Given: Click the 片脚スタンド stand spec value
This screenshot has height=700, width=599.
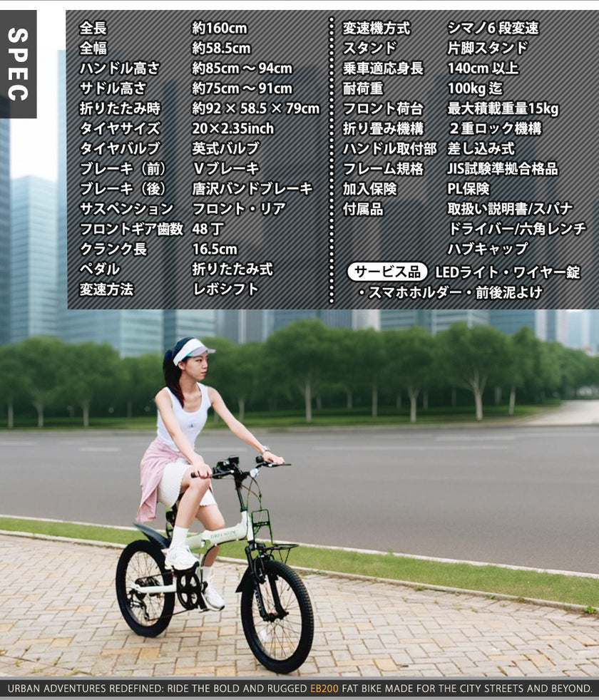Looking at the screenshot, I should (x=487, y=48).
